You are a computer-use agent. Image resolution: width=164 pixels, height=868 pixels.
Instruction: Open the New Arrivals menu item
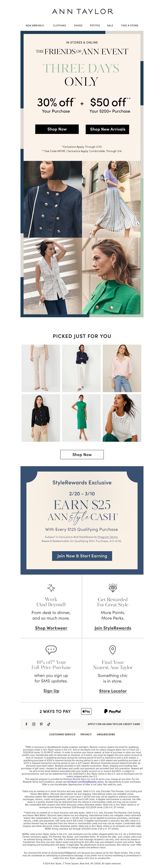(35, 26)
